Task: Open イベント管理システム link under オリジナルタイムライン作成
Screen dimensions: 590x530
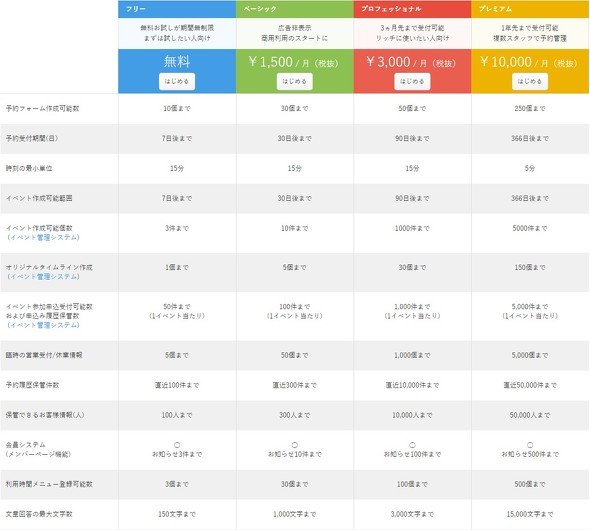Action: tap(43, 276)
